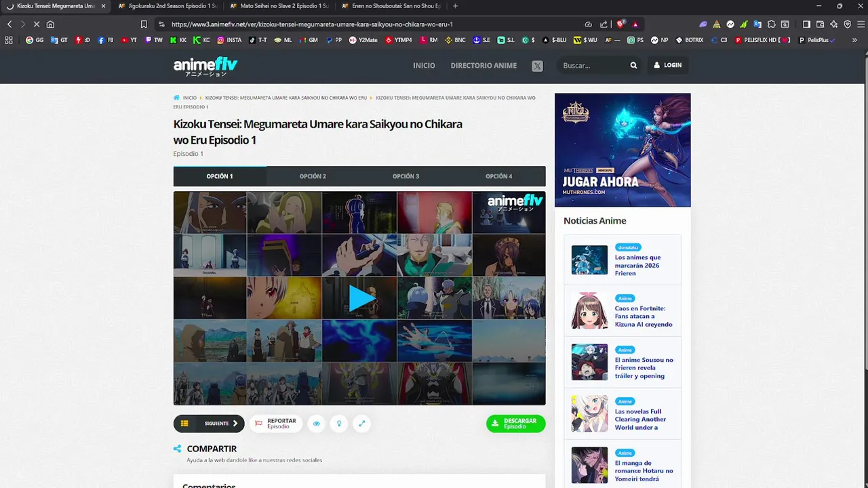Click the MU Thrones JUGAR AHORA ad banner
This screenshot has height=488, width=868.
[x=623, y=150]
